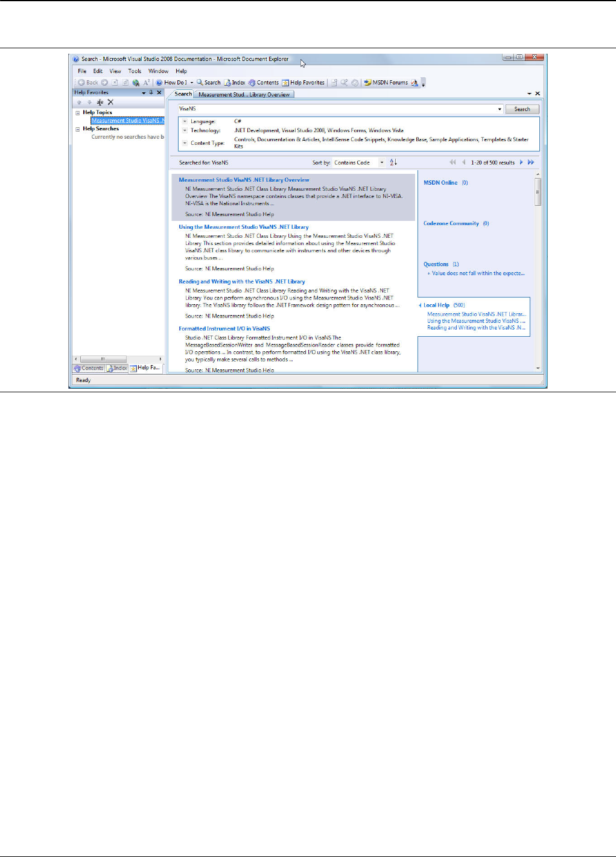Switch to Contents tab at panel bottom

(x=89, y=368)
